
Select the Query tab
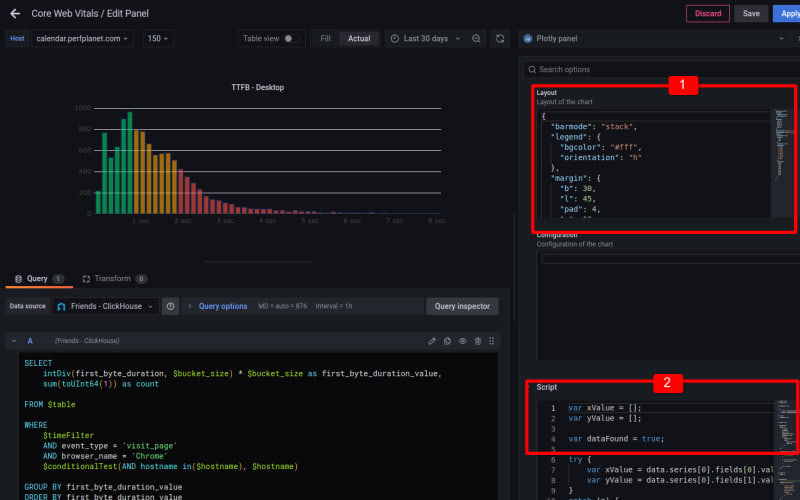37,279
